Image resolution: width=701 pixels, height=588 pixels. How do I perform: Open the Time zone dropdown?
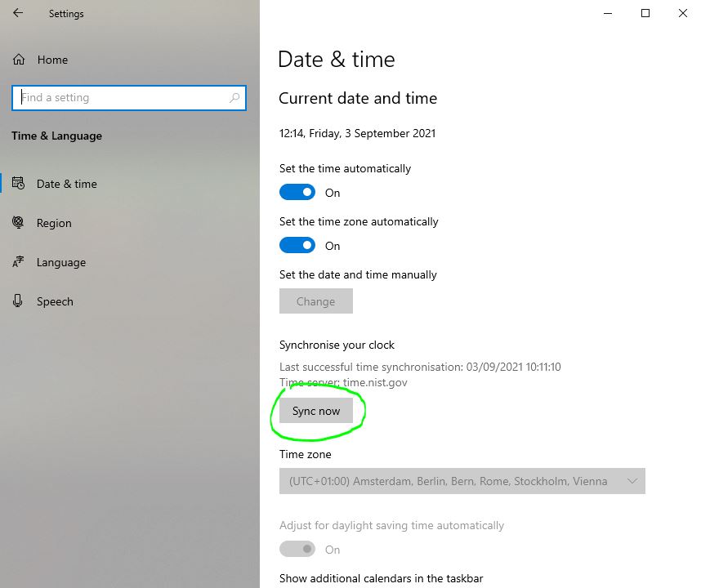pyautogui.click(x=462, y=481)
